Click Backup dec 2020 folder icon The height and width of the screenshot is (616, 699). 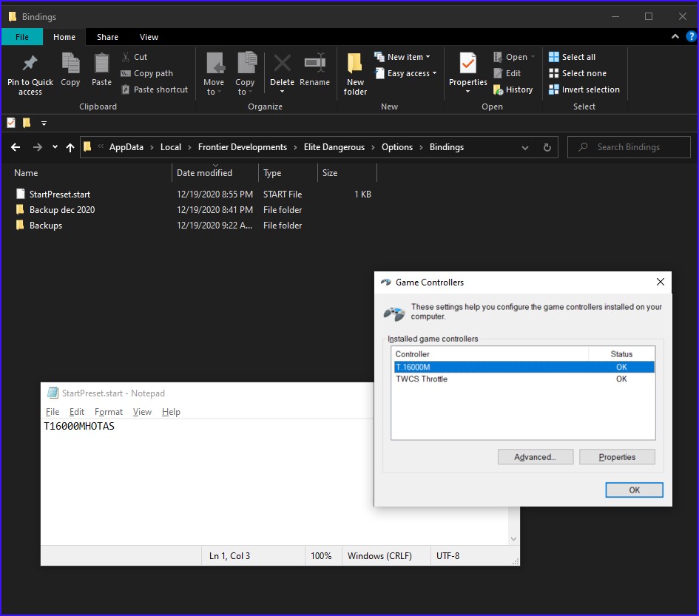tap(20, 209)
